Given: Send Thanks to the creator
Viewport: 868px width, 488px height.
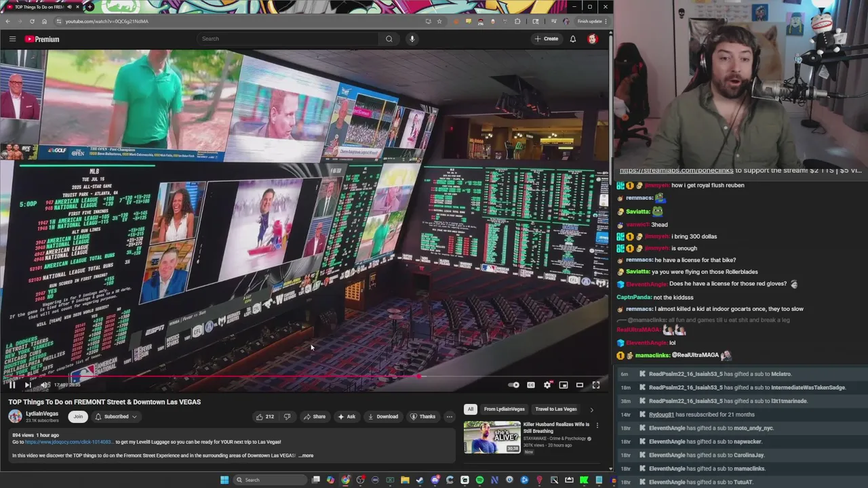Looking at the screenshot, I should point(422,417).
